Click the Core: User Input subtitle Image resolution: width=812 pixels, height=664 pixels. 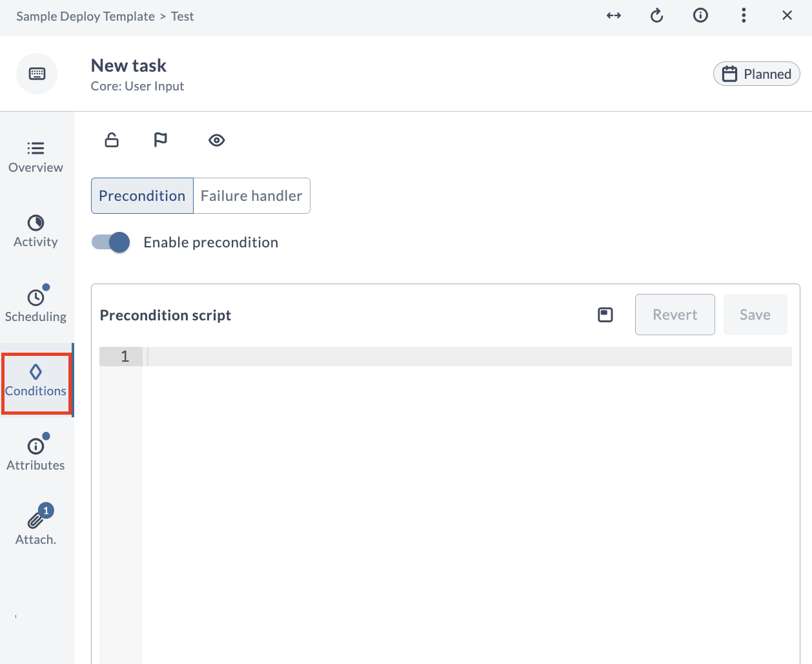[x=137, y=86]
